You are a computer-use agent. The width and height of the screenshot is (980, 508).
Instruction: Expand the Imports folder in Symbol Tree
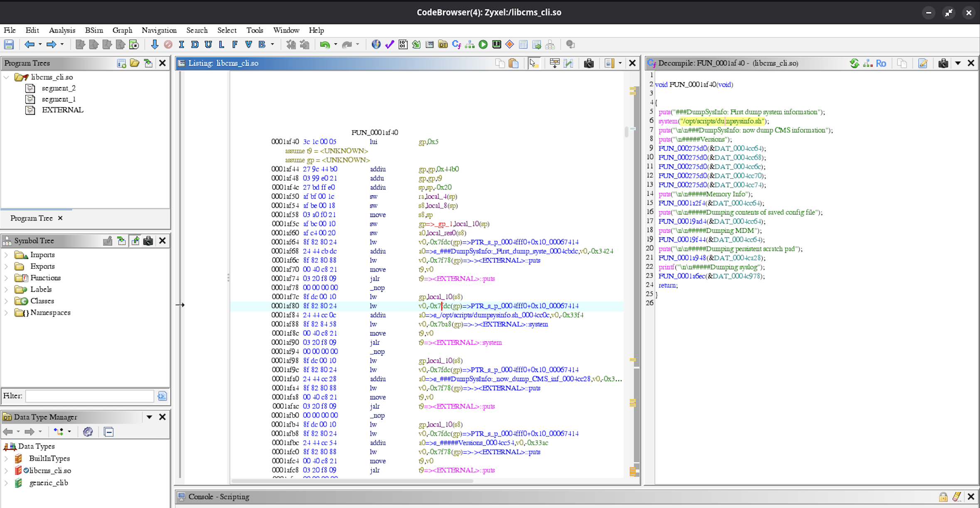tap(6, 255)
